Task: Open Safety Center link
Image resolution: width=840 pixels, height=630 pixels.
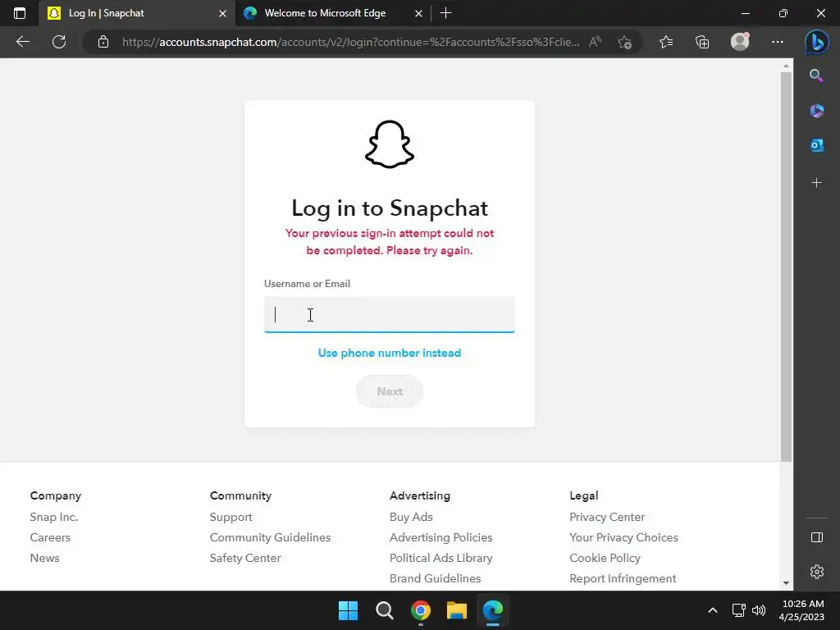Action: click(x=245, y=558)
